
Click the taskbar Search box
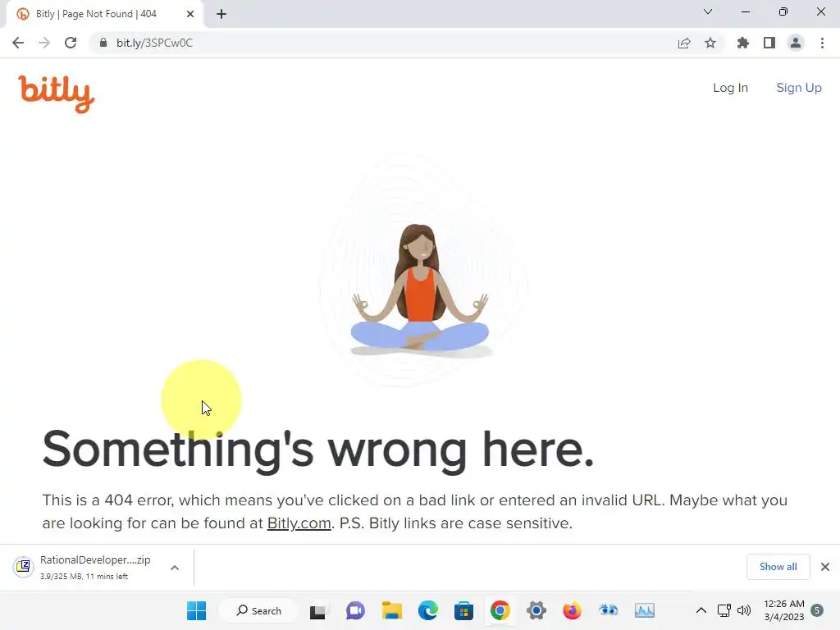[x=258, y=610]
